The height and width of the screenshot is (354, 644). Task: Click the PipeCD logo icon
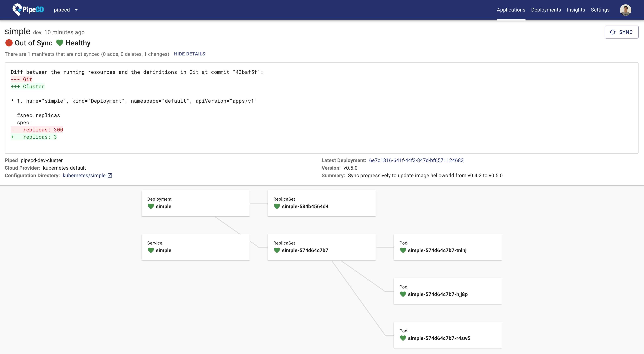point(17,10)
